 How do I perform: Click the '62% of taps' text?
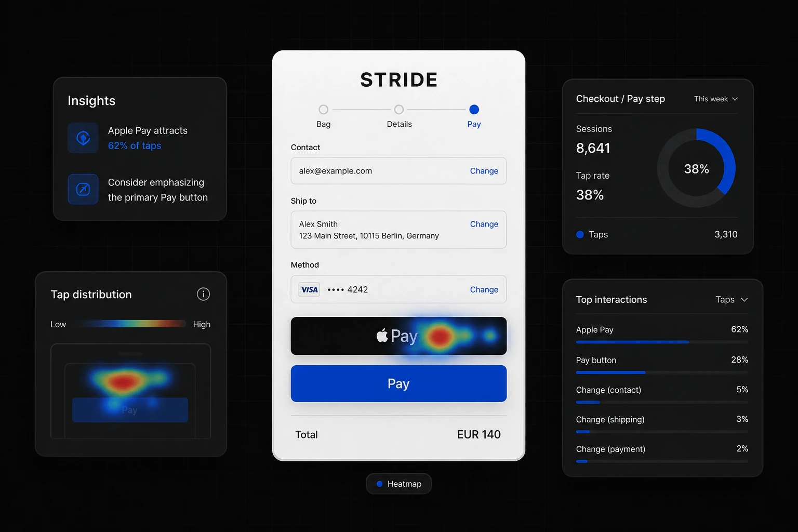pyautogui.click(x=135, y=145)
